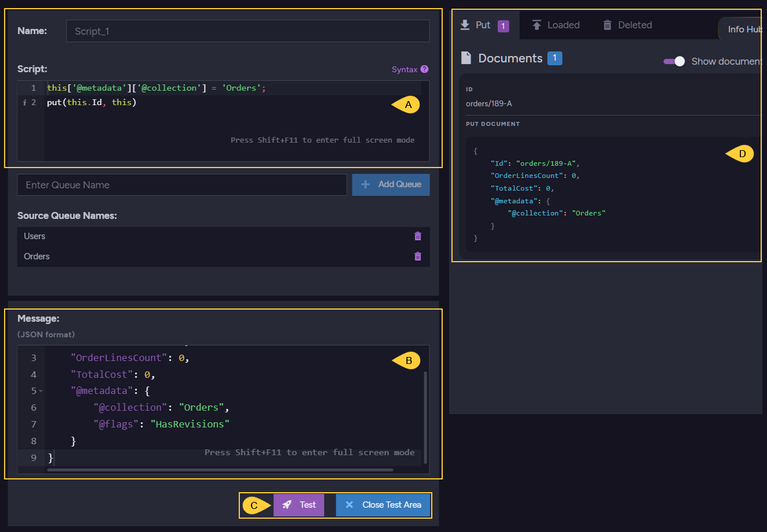Click the Test button

pyautogui.click(x=299, y=505)
